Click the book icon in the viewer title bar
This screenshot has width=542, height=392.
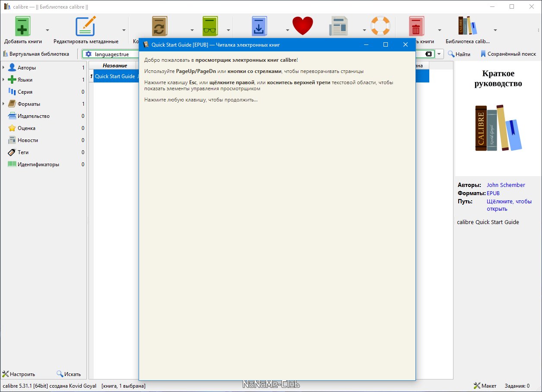[146, 44]
